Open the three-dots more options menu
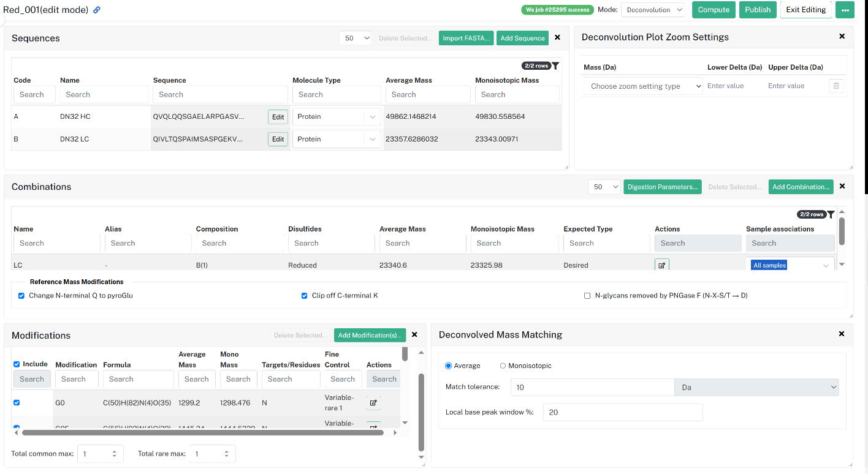Screen dimensions: 868x474 (x=845, y=10)
